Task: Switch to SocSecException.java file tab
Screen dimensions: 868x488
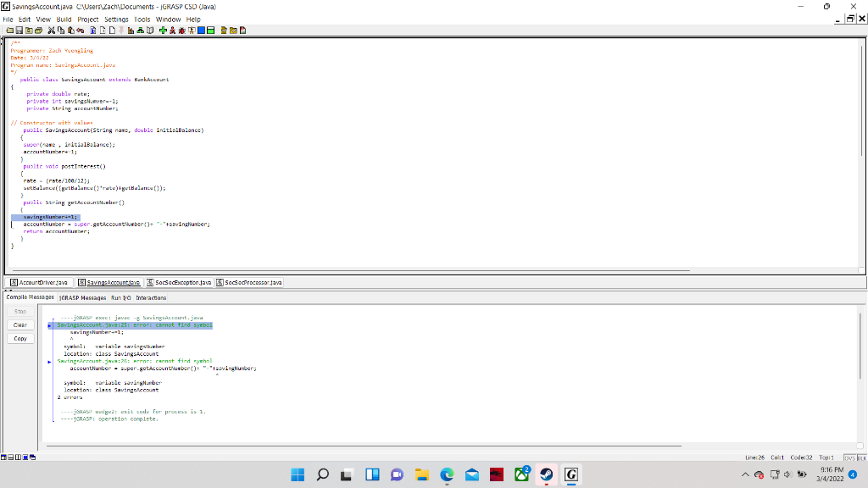Action: [180, 283]
